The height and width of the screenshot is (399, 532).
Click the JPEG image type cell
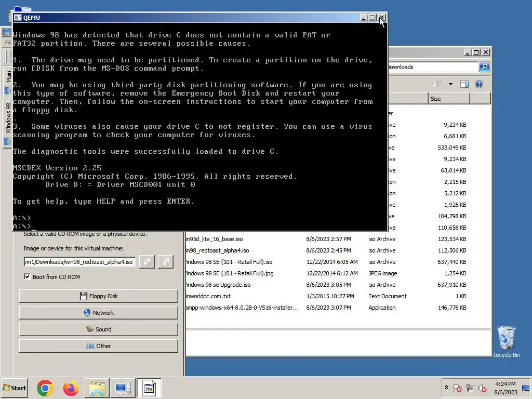[x=383, y=273]
